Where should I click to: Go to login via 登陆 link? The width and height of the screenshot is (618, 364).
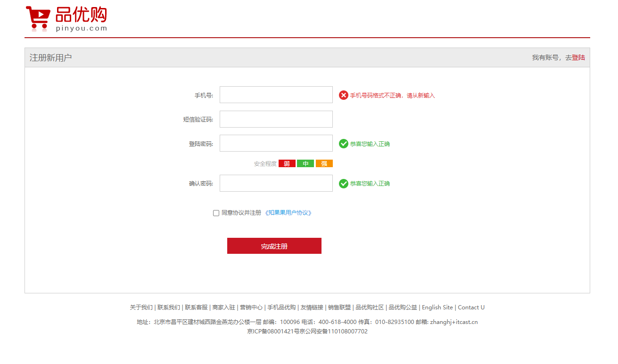coord(578,57)
